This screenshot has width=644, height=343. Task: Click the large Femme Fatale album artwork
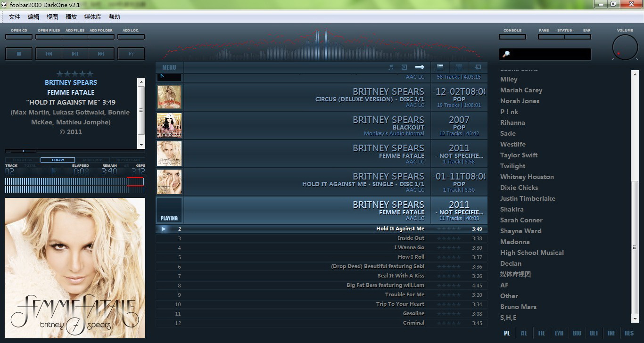coord(75,268)
